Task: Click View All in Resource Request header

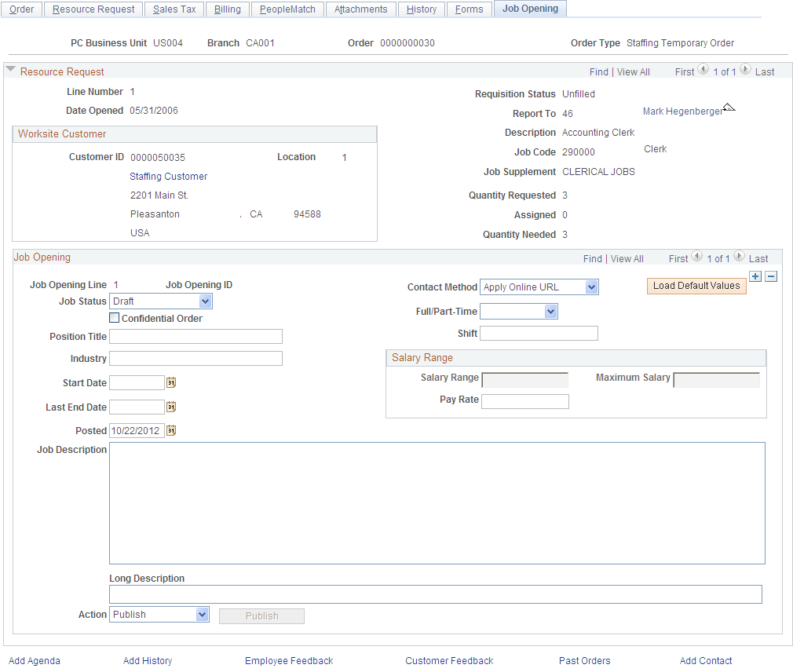Action: (633, 71)
